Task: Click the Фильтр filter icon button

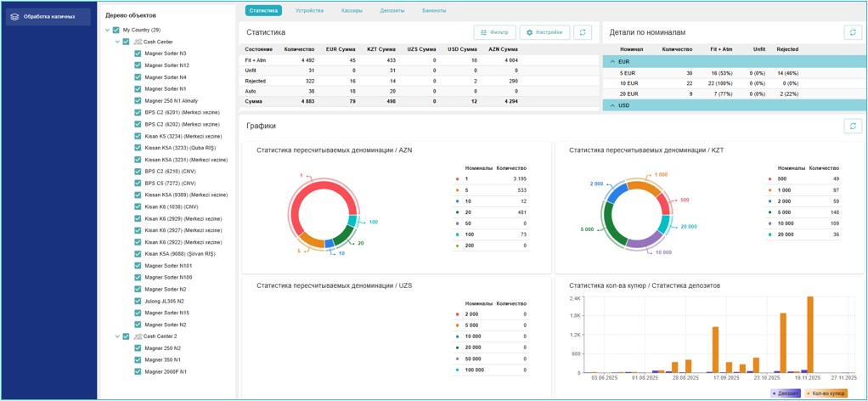Action: [x=484, y=32]
